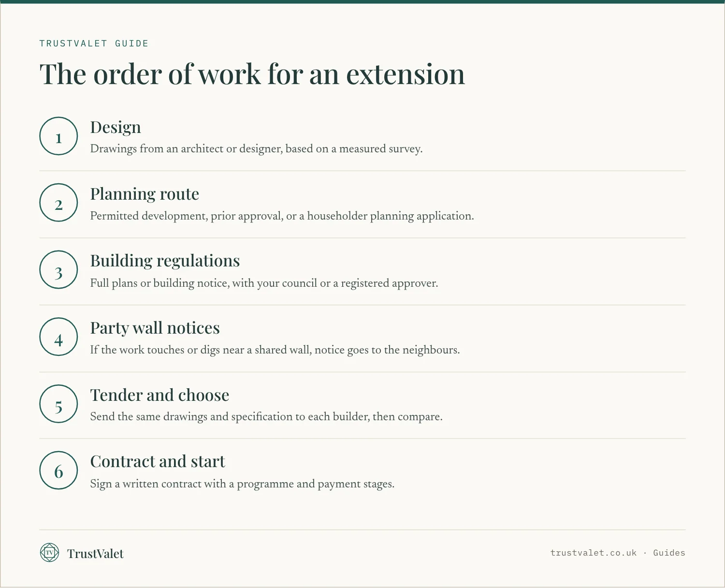
Task: Click the 'Planning route' step heading
Action: (x=145, y=194)
